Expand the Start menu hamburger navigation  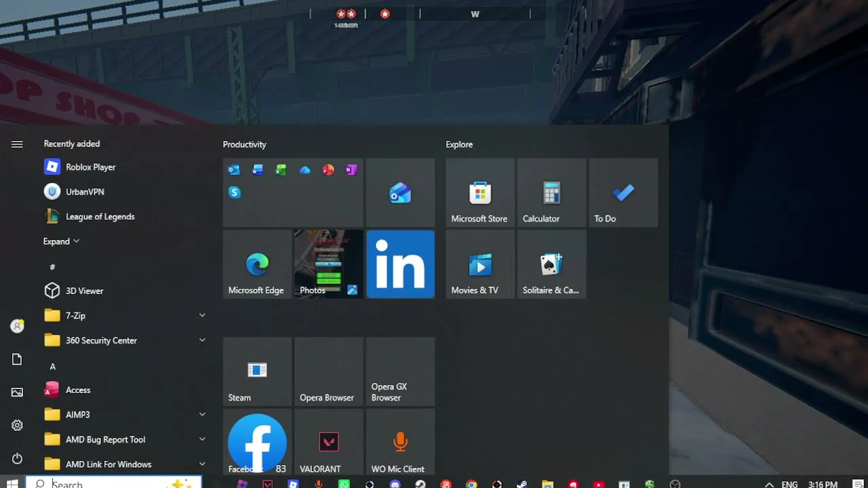pos(17,144)
